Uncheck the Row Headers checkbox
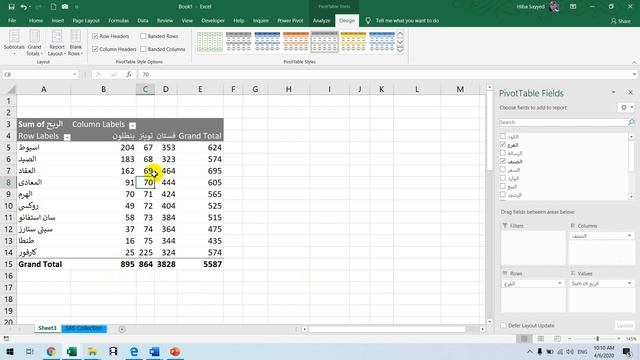The width and height of the screenshot is (640, 360). 95,36
